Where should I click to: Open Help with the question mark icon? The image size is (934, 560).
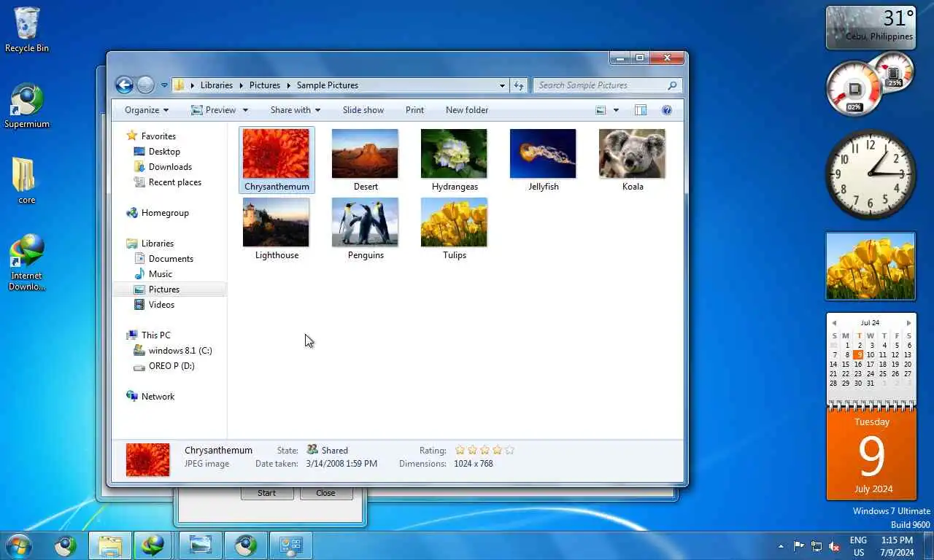(x=666, y=110)
